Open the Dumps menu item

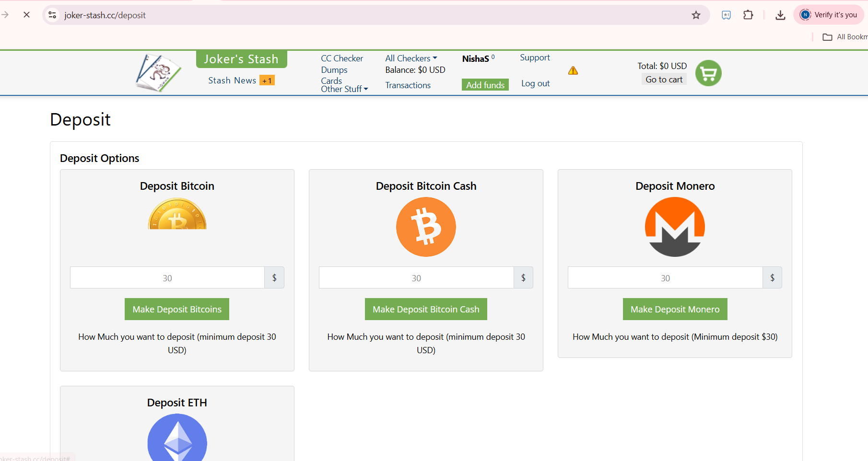pyautogui.click(x=334, y=70)
